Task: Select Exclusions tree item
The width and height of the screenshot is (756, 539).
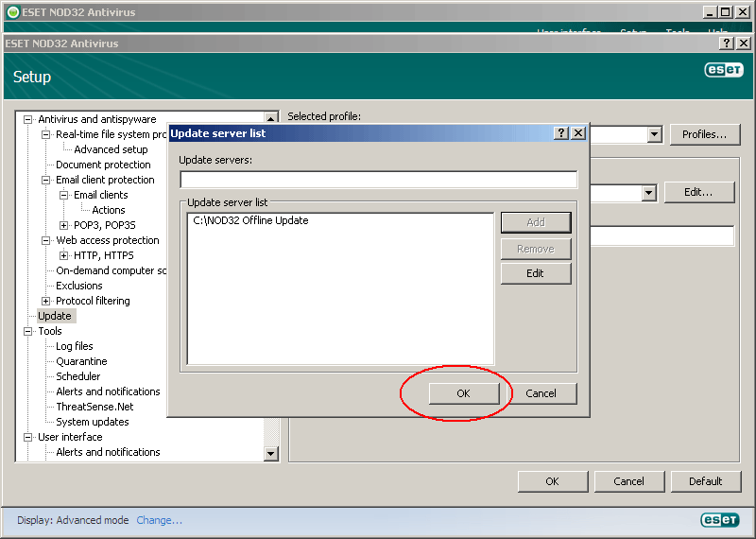Action: click(79, 286)
